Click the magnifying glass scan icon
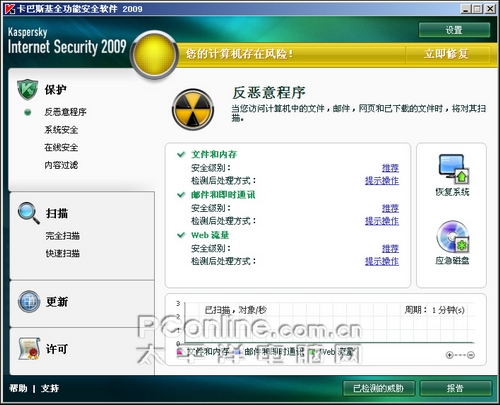This screenshot has height=405, width=500. (x=29, y=213)
